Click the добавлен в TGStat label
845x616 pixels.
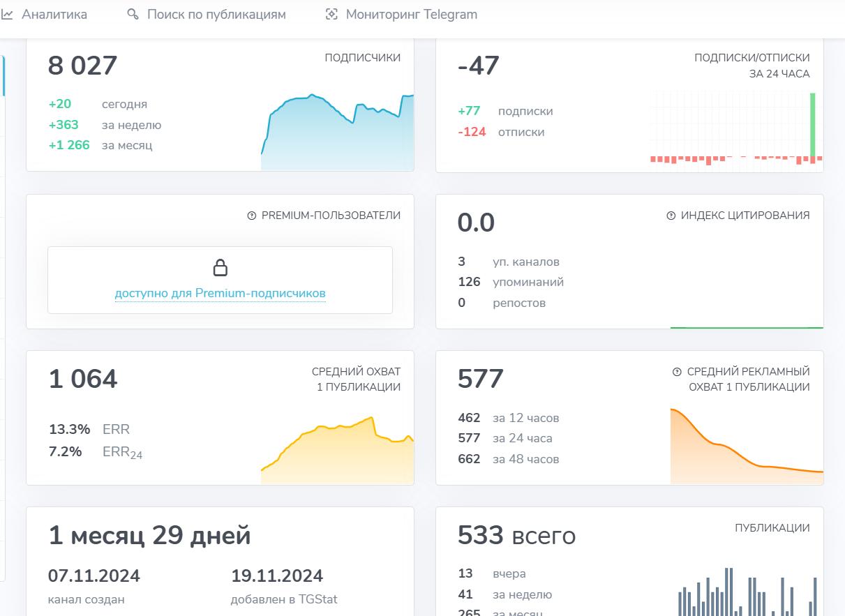[284, 599]
